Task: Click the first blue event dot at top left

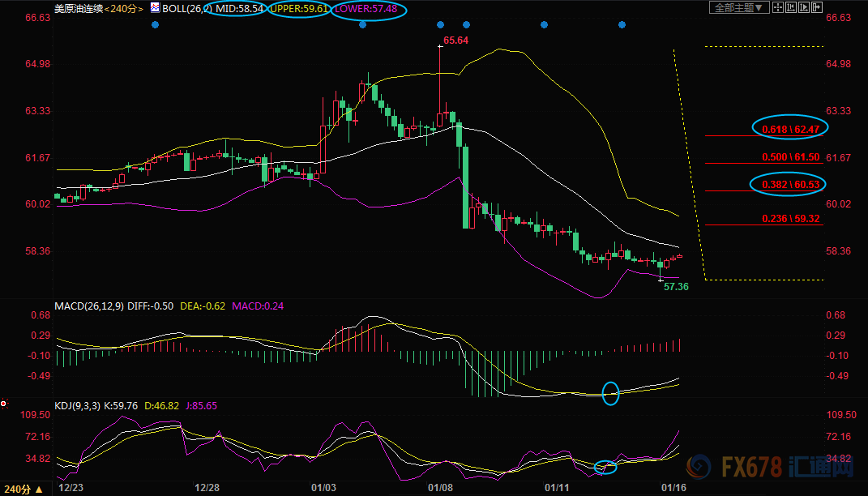Action: pyautogui.click(x=155, y=25)
